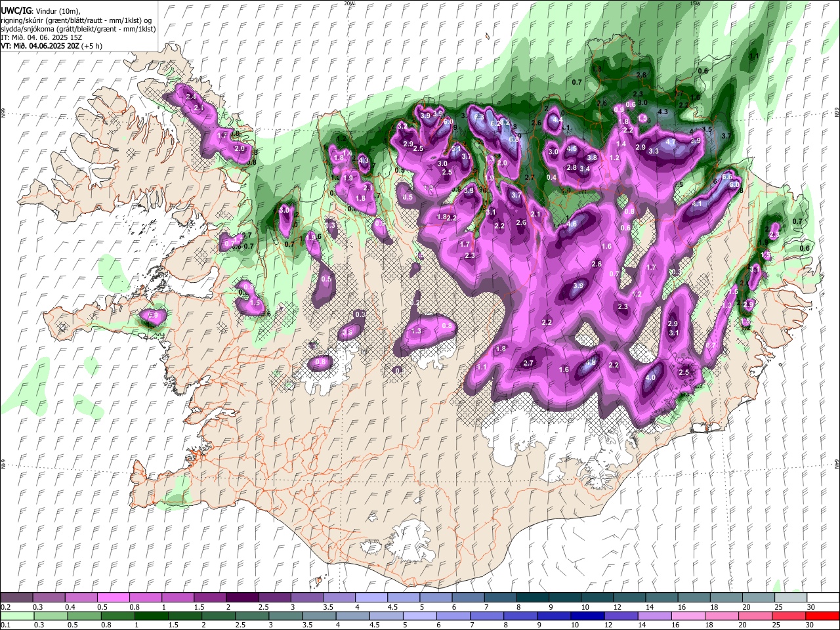Image resolution: width=840 pixels, height=630 pixels.
Task: Select the darkest purple swatch between 2 and 2.5
Action: (242, 597)
